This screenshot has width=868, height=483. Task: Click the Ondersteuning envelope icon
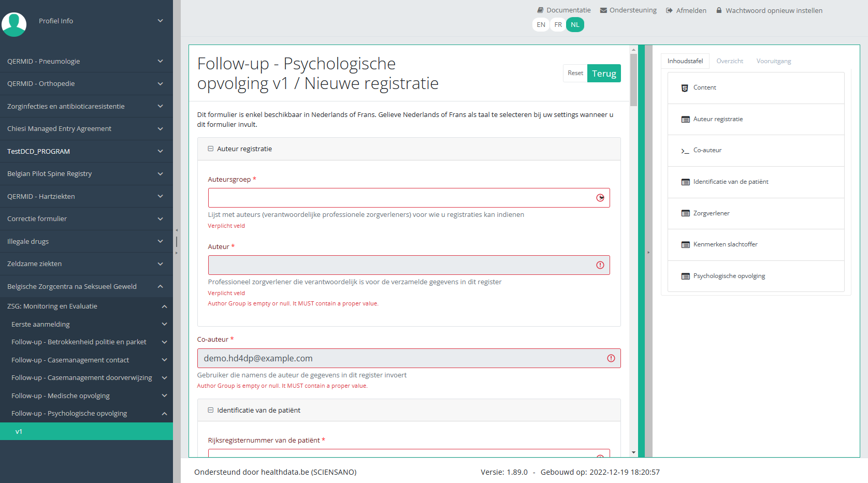(x=603, y=10)
